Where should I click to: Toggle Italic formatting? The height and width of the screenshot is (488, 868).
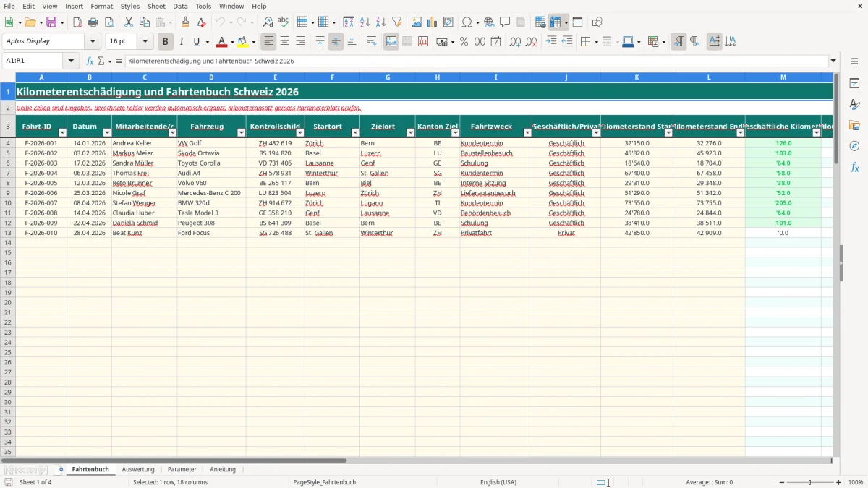tap(182, 42)
